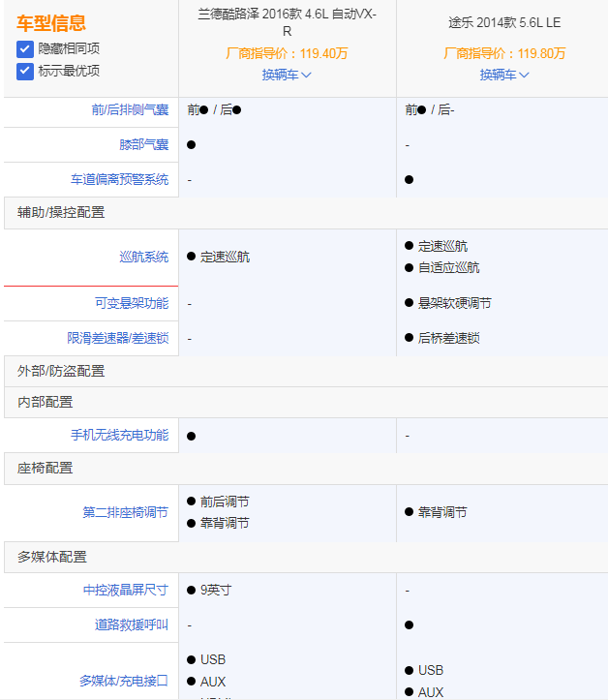Image resolution: width=608 pixels, height=700 pixels.
Task: Open 换辆车 dropdown under 途乐
Action: pyautogui.click(x=504, y=75)
